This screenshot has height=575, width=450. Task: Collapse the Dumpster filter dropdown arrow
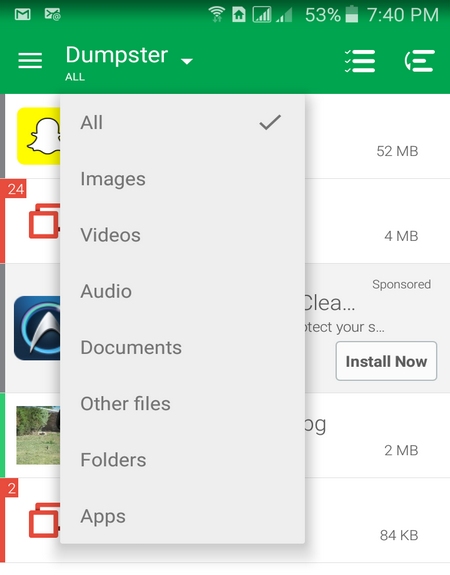187,61
